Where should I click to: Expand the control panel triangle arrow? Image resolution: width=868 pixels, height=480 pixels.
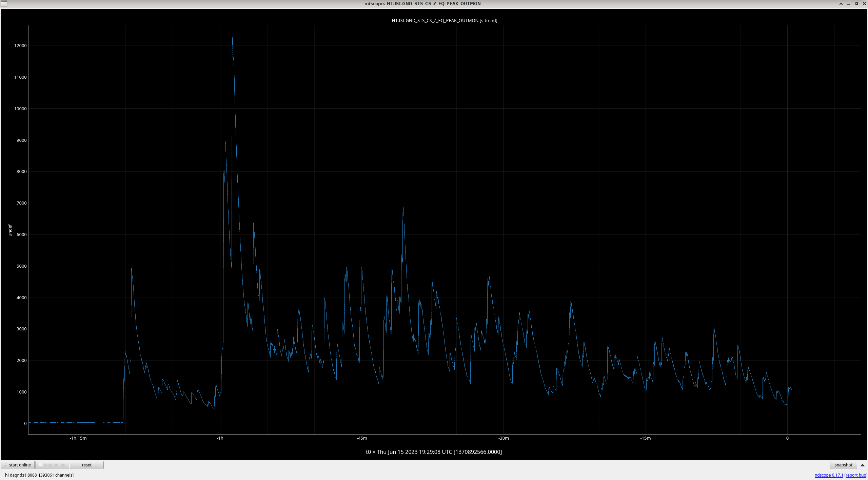[x=863, y=465]
